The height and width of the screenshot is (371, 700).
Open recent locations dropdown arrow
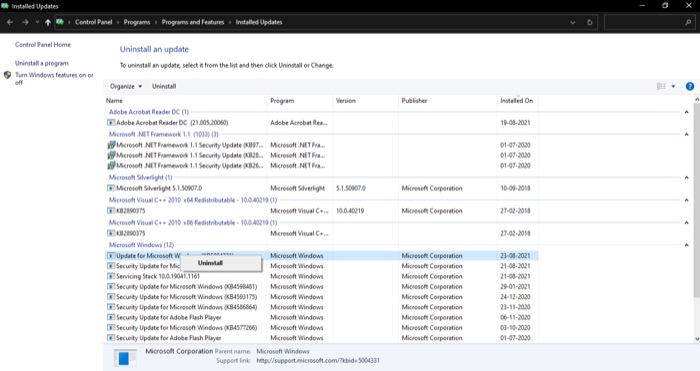pyautogui.click(x=37, y=22)
